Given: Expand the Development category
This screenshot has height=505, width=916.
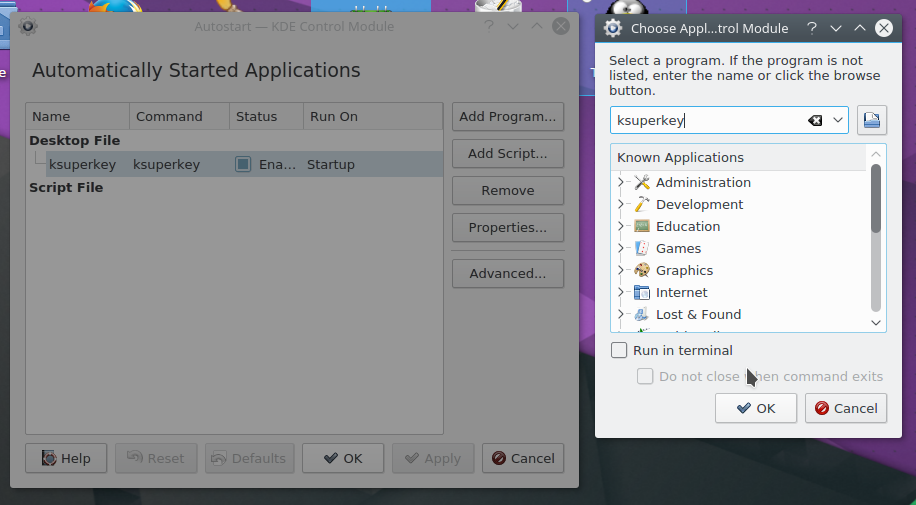Looking at the screenshot, I should tap(620, 205).
